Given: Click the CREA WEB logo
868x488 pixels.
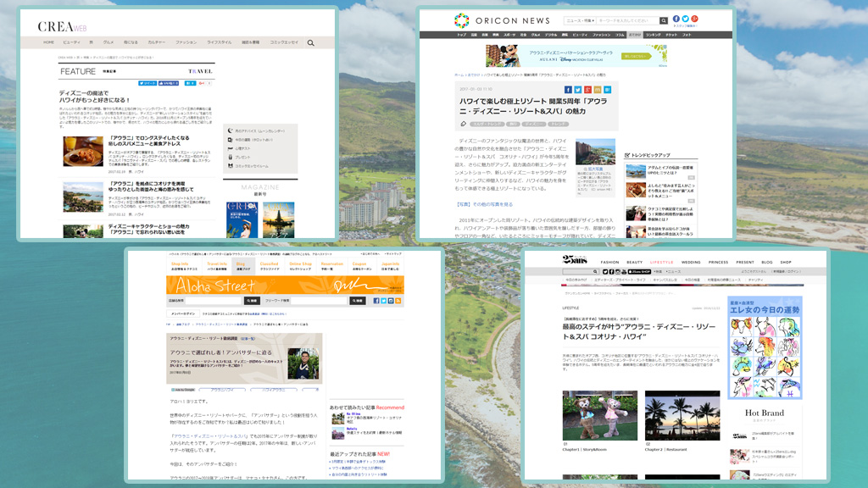Looking at the screenshot, I should (62, 26).
